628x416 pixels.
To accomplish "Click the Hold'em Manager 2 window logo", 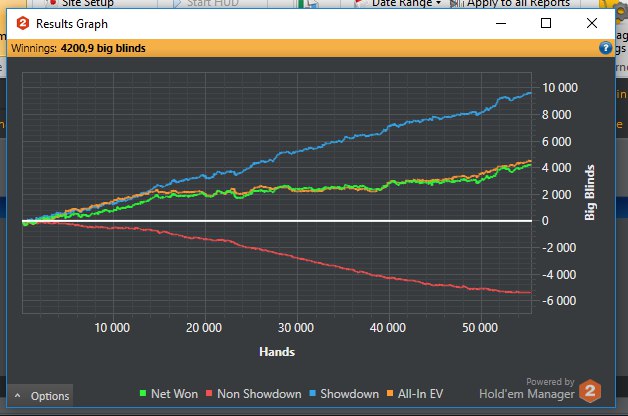I will tap(23, 24).
